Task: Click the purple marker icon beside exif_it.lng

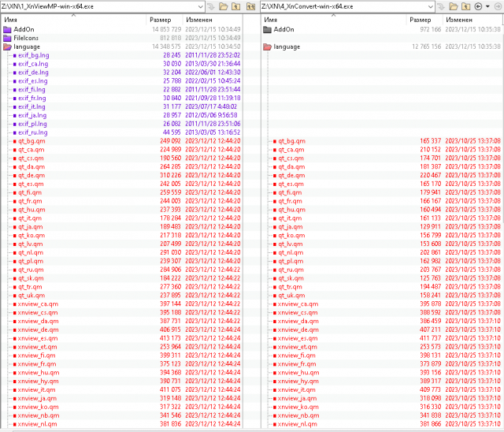Action: click(15, 106)
